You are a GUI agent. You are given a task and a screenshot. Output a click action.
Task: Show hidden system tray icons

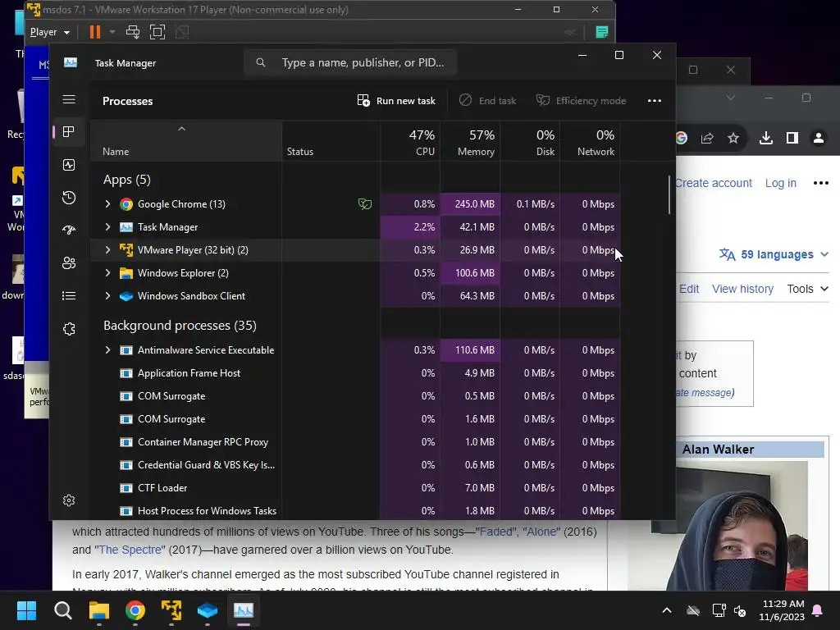tap(667, 610)
